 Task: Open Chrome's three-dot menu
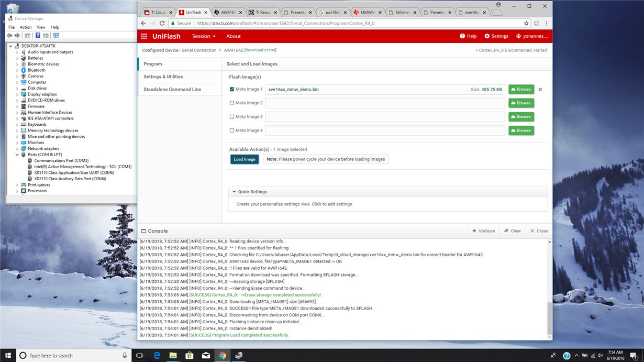coord(546,23)
